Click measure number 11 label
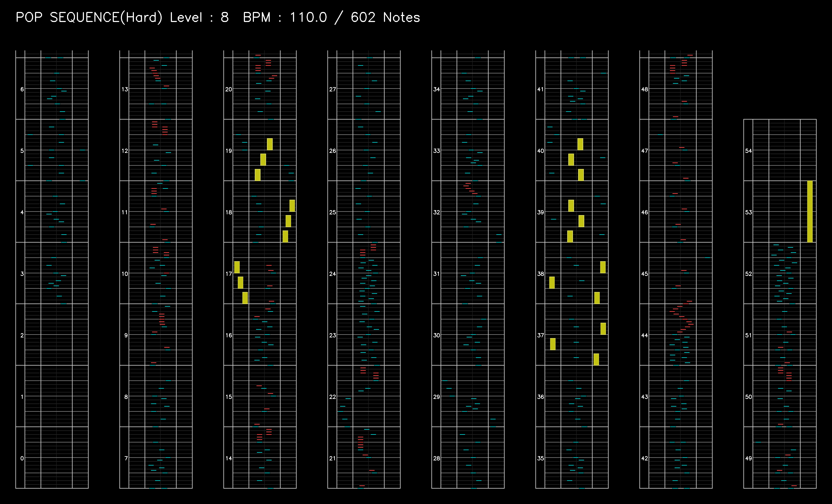The image size is (832, 504). click(125, 212)
